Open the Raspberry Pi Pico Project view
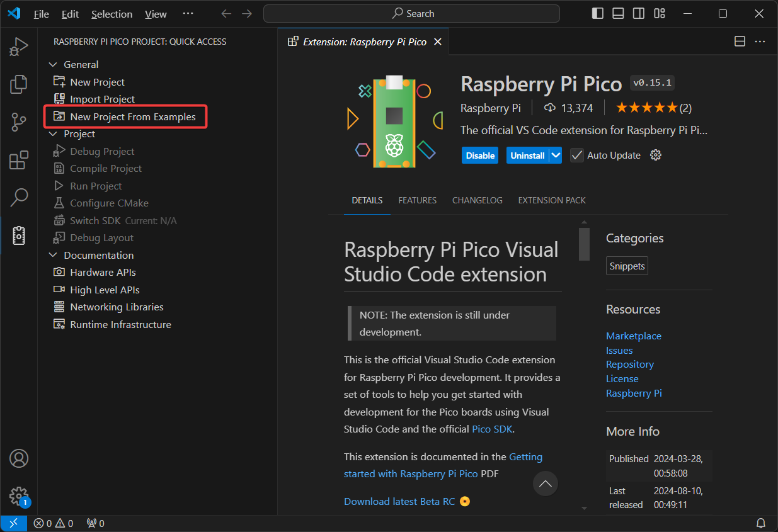The image size is (778, 532). pos(19,235)
